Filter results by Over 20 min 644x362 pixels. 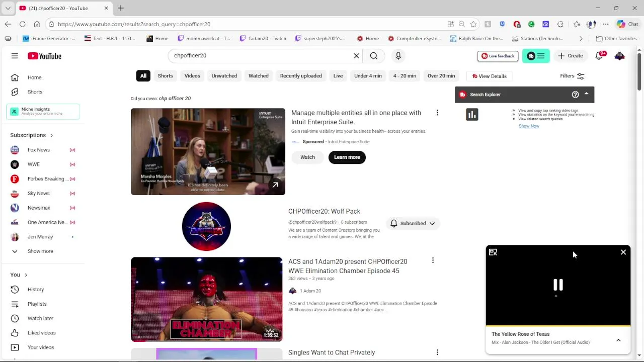point(441,76)
